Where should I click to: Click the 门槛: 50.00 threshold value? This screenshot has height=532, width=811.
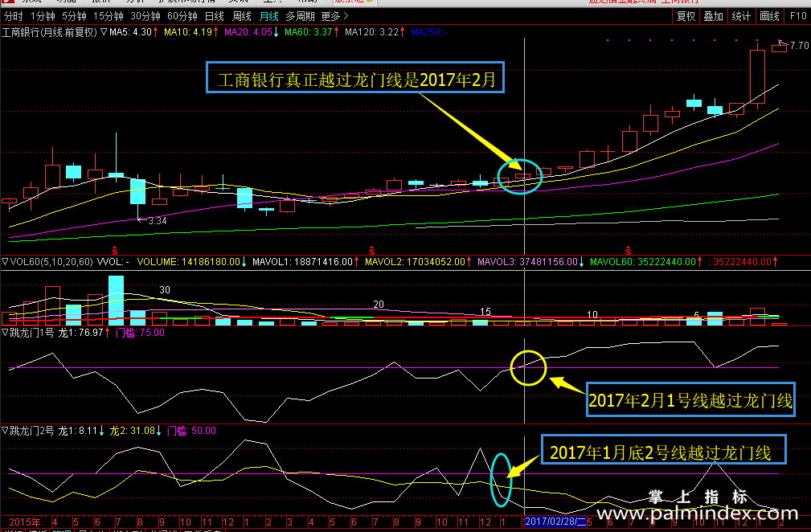(x=192, y=431)
